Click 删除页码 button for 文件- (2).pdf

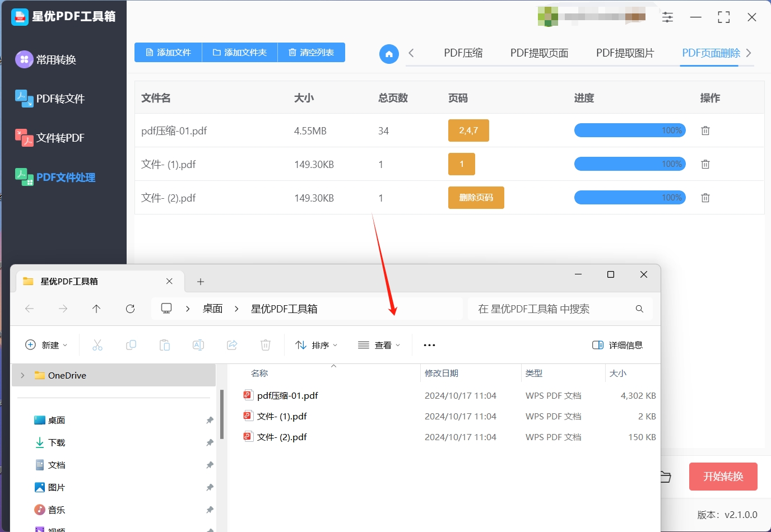(476, 198)
